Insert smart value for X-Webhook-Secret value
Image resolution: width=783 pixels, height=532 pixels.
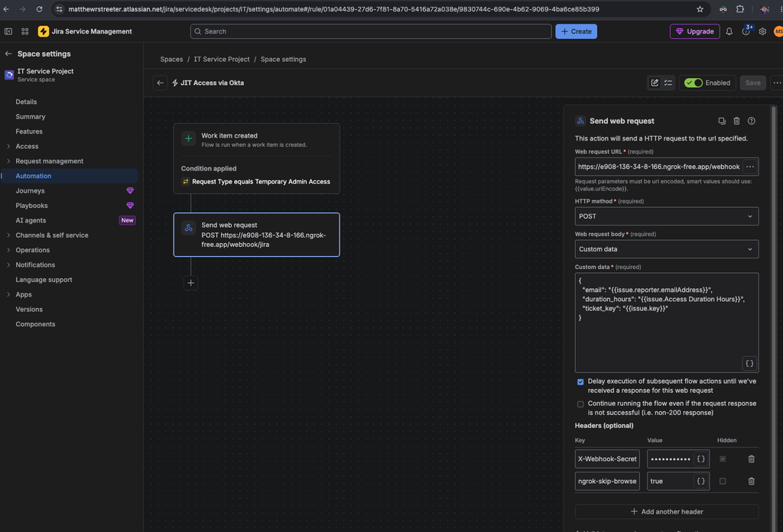click(x=701, y=459)
